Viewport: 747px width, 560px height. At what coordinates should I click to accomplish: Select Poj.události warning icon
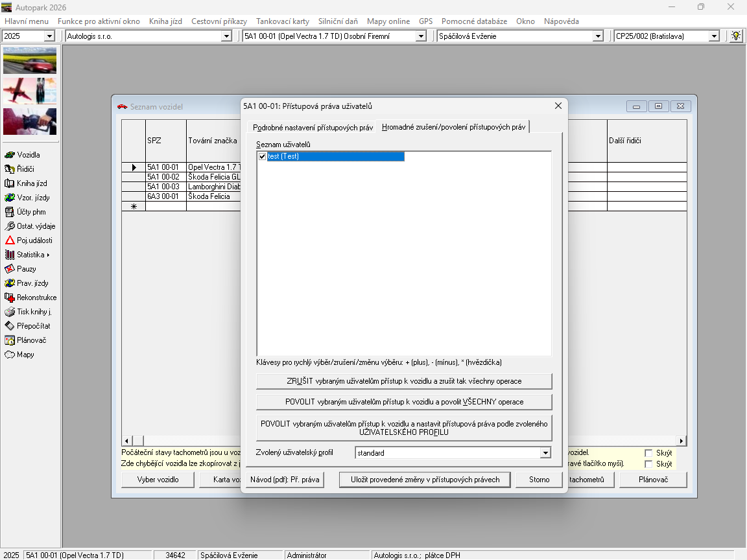coord(10,240)
